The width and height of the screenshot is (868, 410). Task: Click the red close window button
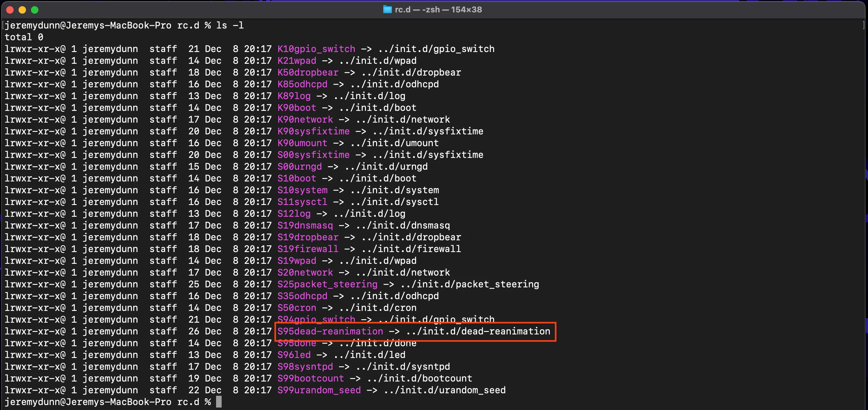10,10
